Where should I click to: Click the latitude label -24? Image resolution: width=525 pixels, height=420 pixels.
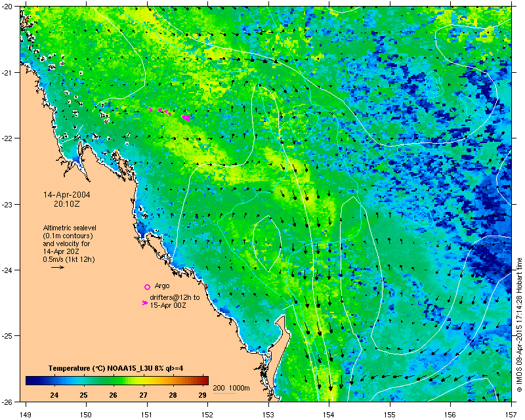point(7,270)
